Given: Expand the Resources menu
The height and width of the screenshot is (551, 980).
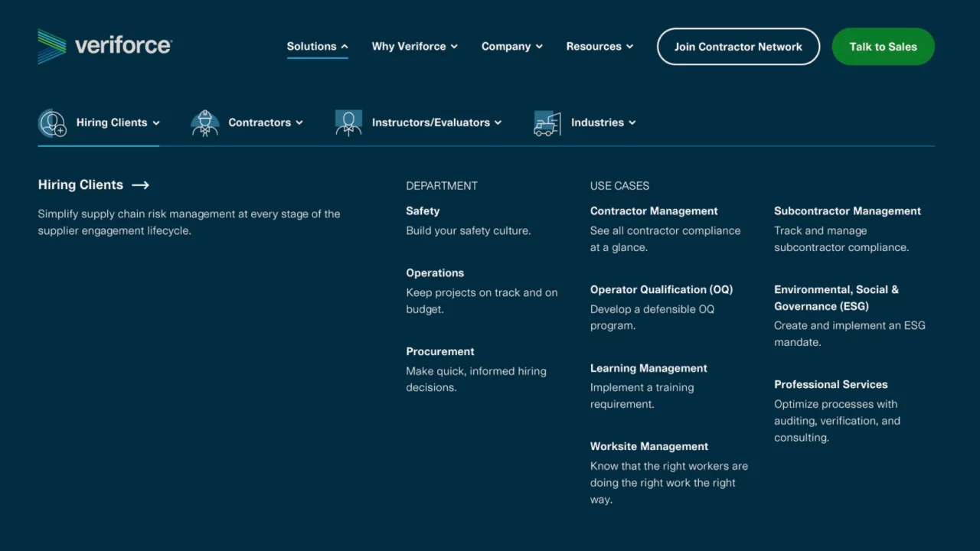Looking at the screenshot, I should point(599,47).
